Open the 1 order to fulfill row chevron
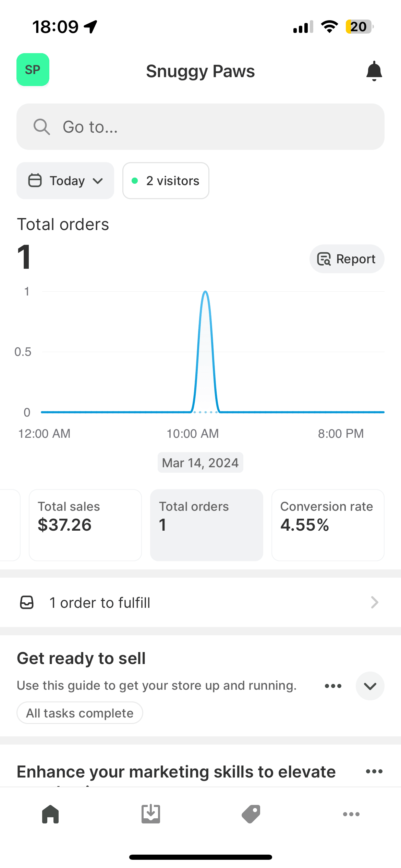The height and width of the screenshot is (868, 401). click(x=374, y=602)
